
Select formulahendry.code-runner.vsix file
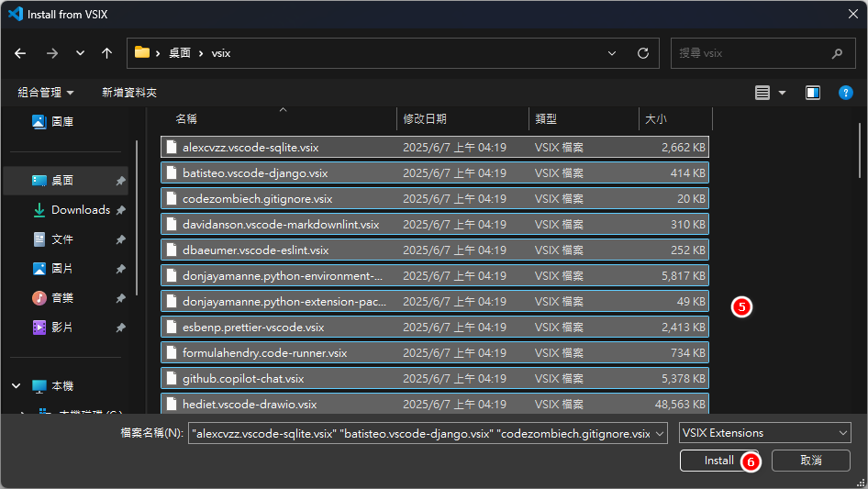point(435,353)
